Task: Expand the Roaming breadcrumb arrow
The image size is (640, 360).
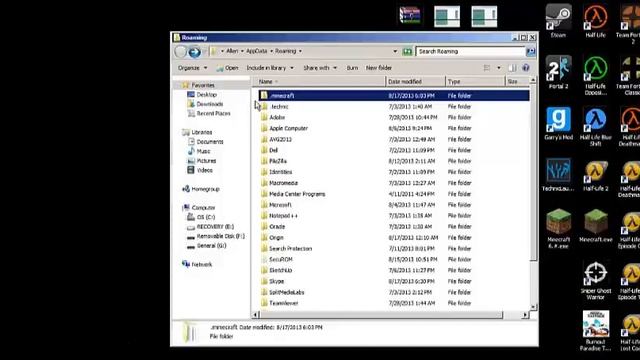Action: tap(300, 51)
